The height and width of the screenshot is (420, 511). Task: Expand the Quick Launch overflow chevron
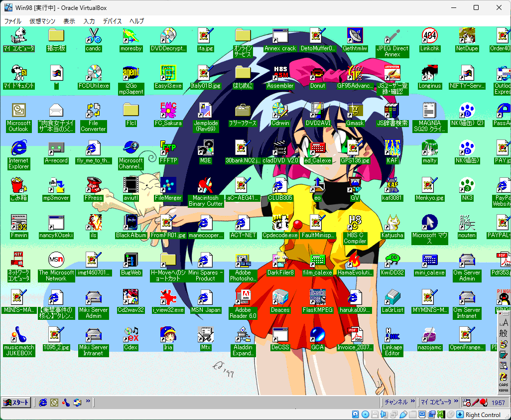pyautogui.click(x=88, y=401)
